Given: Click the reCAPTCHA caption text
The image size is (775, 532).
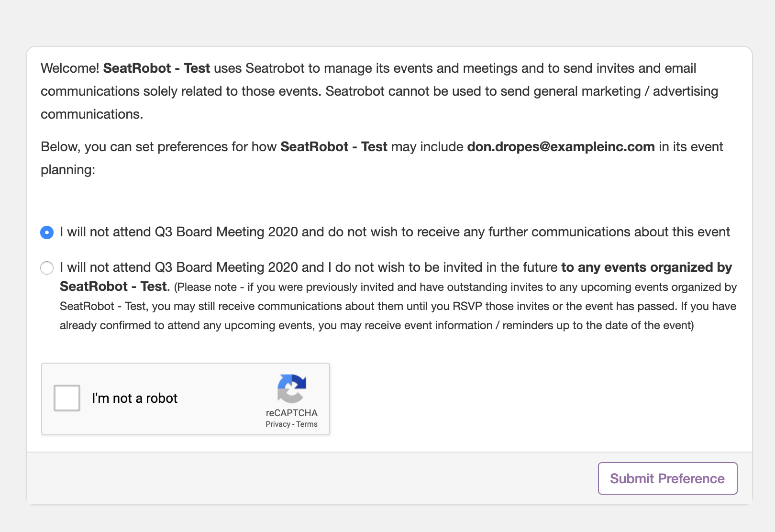Looking at the screenshot, I should [291, 413].
